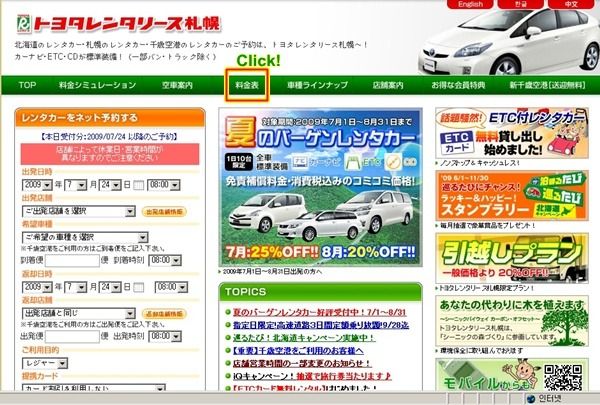Open 指定日限定 高速道路 topic link

coord(321,325)
